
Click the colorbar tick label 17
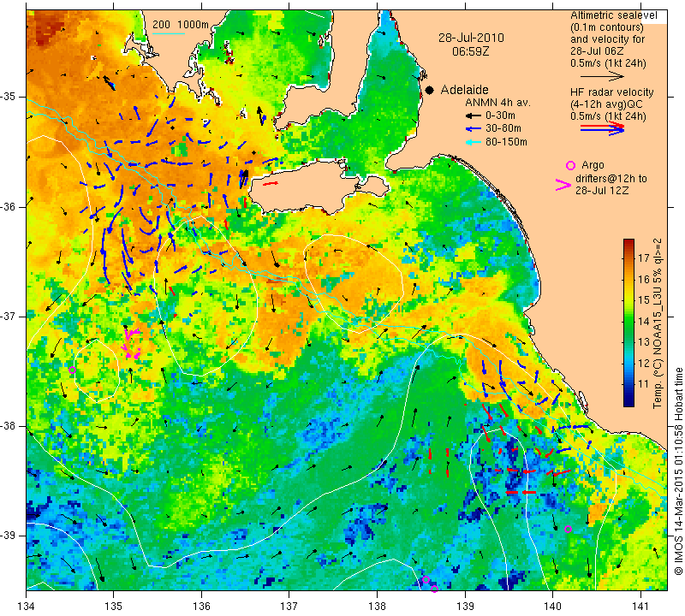pyautogui.click(x=644, y=258)
